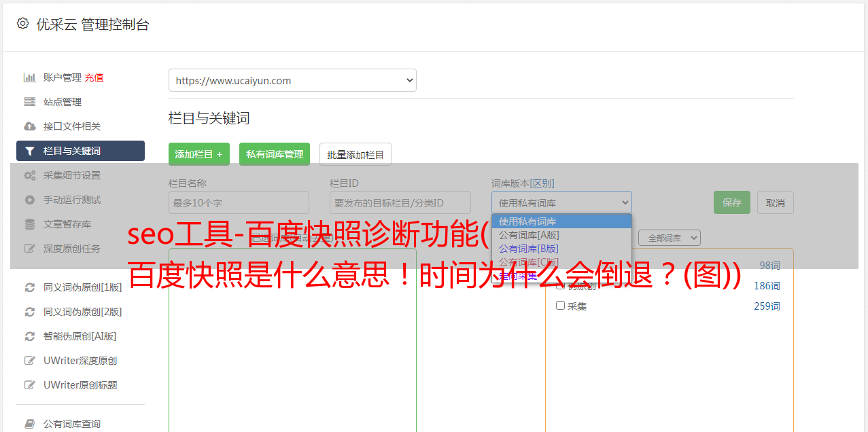Click the gears icon for 采集细节设置
The width and height of the screenshot is (868, 432).
[x=30, y=175]
